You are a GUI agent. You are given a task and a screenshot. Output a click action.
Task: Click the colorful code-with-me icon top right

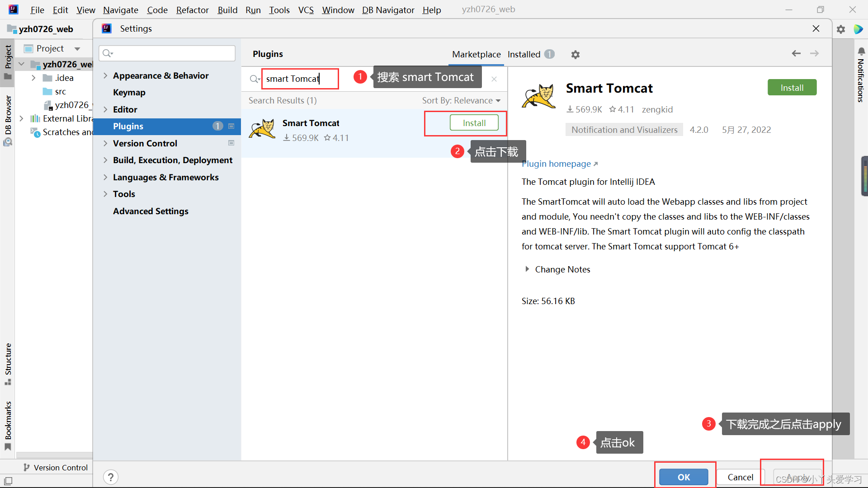click(858, 29)
